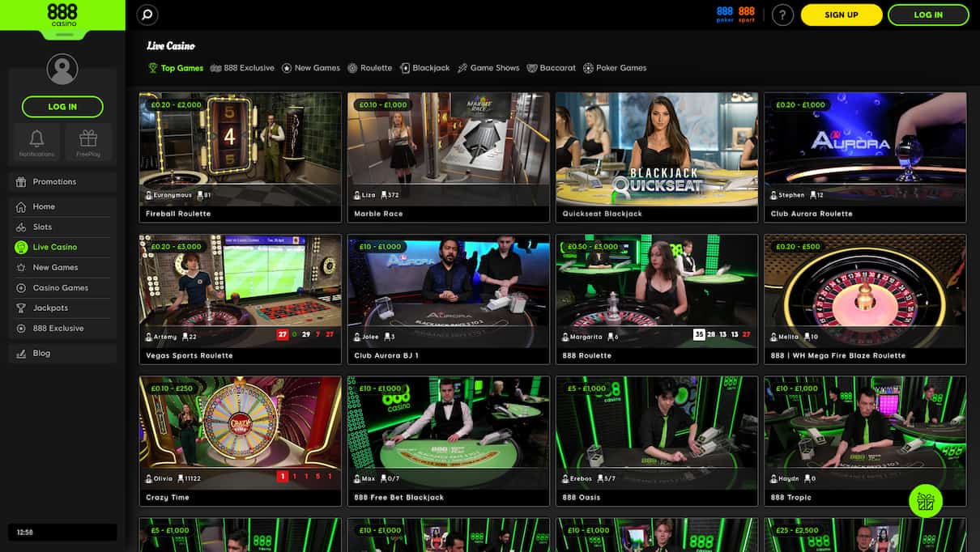Image resolution: width=980 pixels, height=552 pixels.
Task: Click the 888 casino logo
Action: 62,15
